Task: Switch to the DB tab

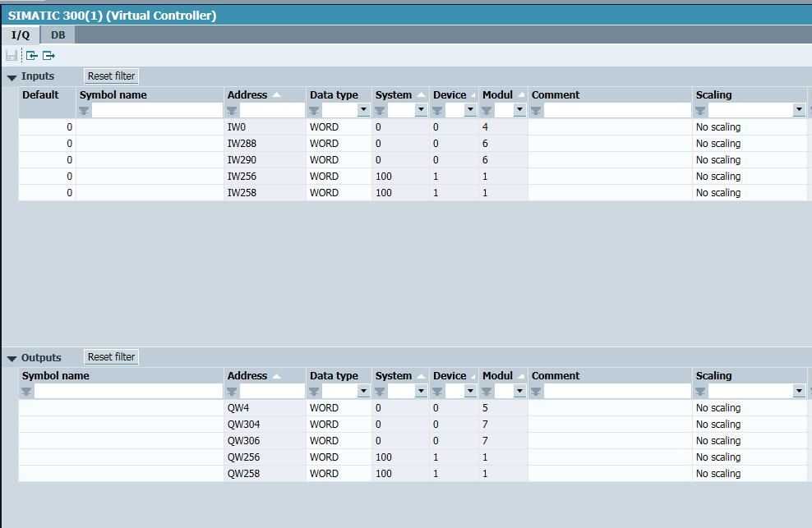Action: tap(58, 34)
